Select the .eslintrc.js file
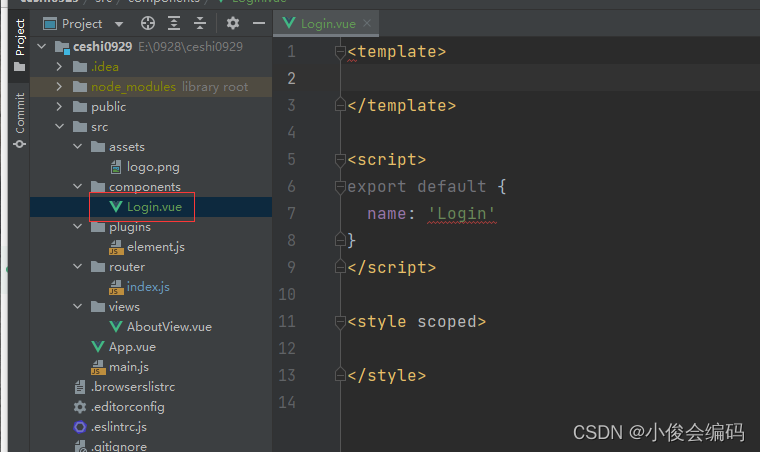 pyautogui.click(x=119, y=427)
